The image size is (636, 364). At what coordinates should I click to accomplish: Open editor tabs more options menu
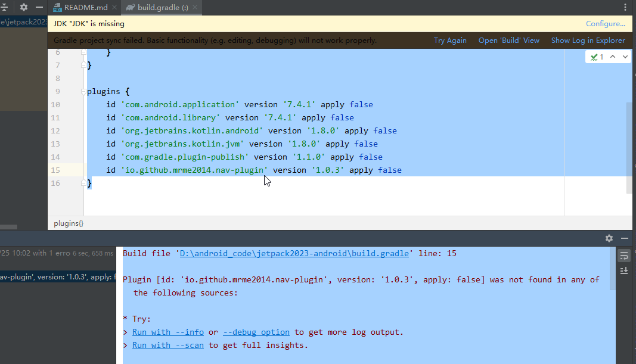pos(625,7)
